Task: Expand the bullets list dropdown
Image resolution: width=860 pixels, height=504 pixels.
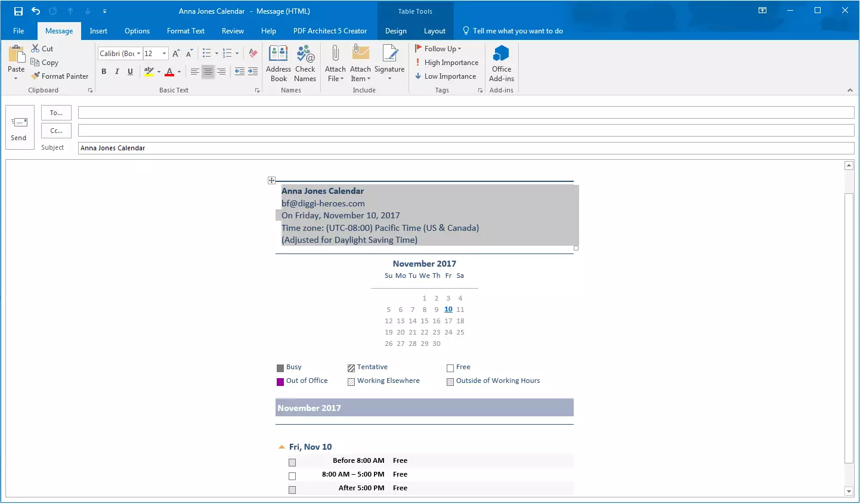Action: click(216, 54)
